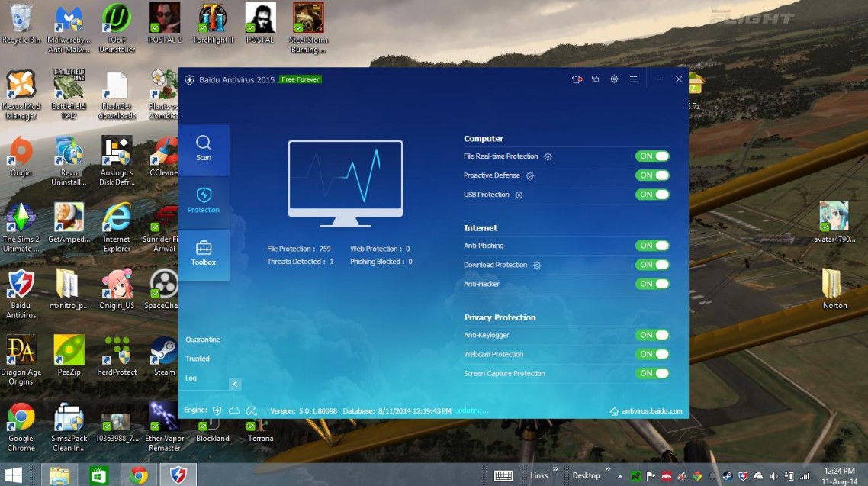Toggle the Anti-Phishing switch
Viewport: 868px width, 486px height.
(x=652, y=245)
